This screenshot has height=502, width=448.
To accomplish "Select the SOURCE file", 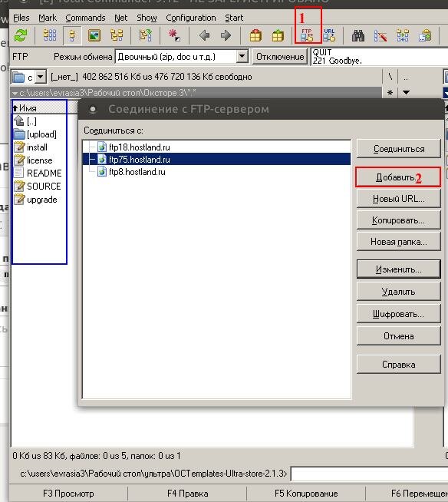I will (38, 187).
